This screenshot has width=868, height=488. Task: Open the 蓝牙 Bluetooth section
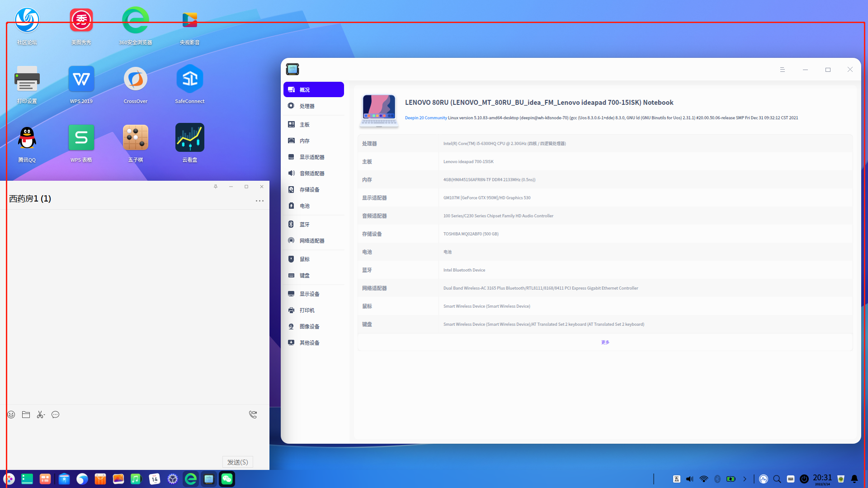point(305,225)
